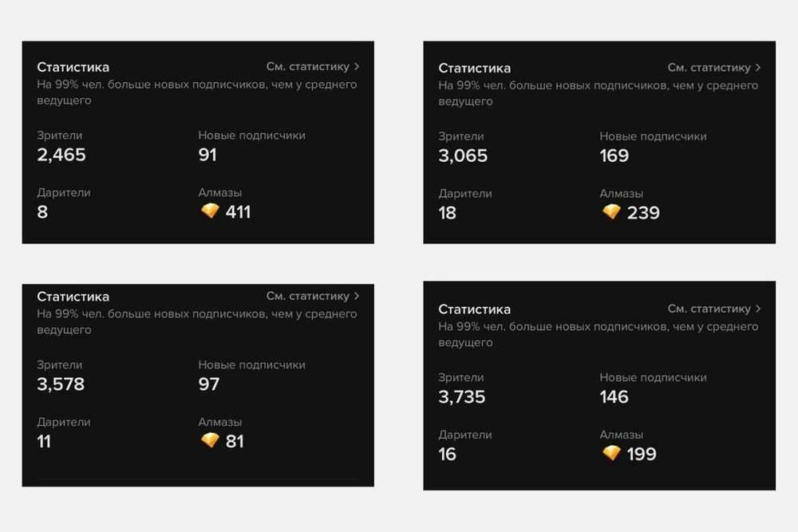Expand the chevron arrow in the 3,065 viewers card
This screenshot has height=532, width=798.
pos(758,68)
